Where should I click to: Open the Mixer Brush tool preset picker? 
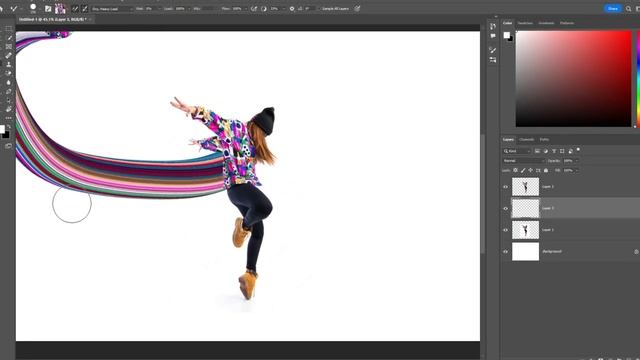(x=14, y=9)
